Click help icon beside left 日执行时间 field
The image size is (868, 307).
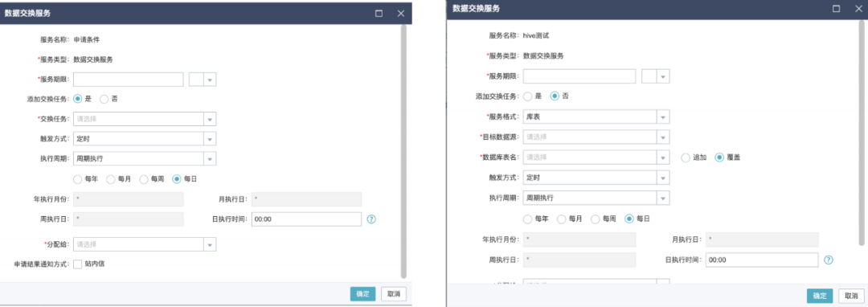[x=371, y=219]
